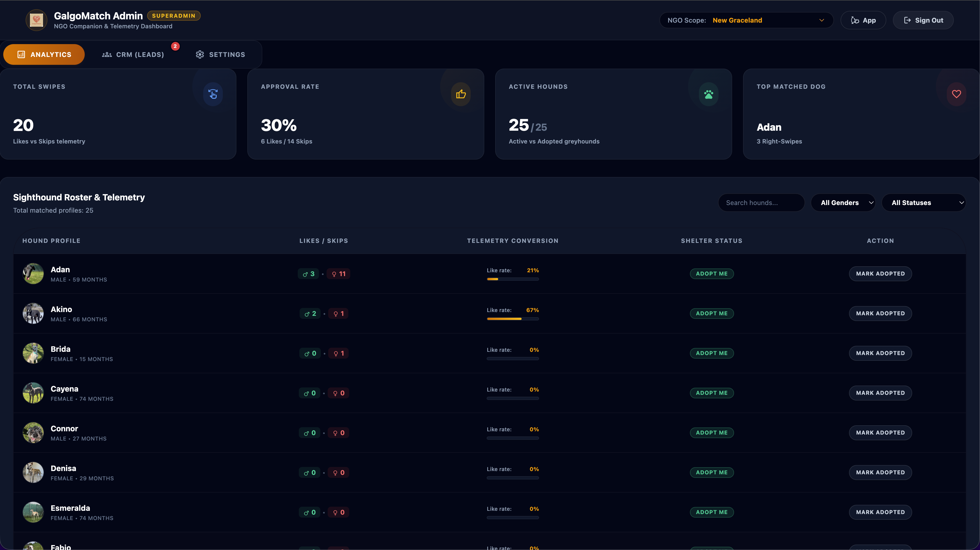Click the Sign Out button
Screen dimensions: 980x550
[923, 20]
